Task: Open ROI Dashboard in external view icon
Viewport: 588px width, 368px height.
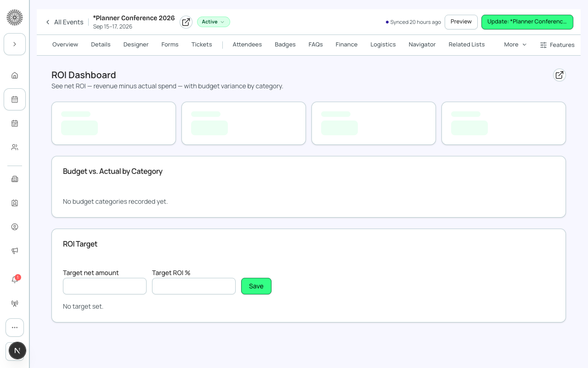Action: click(560, 75)
